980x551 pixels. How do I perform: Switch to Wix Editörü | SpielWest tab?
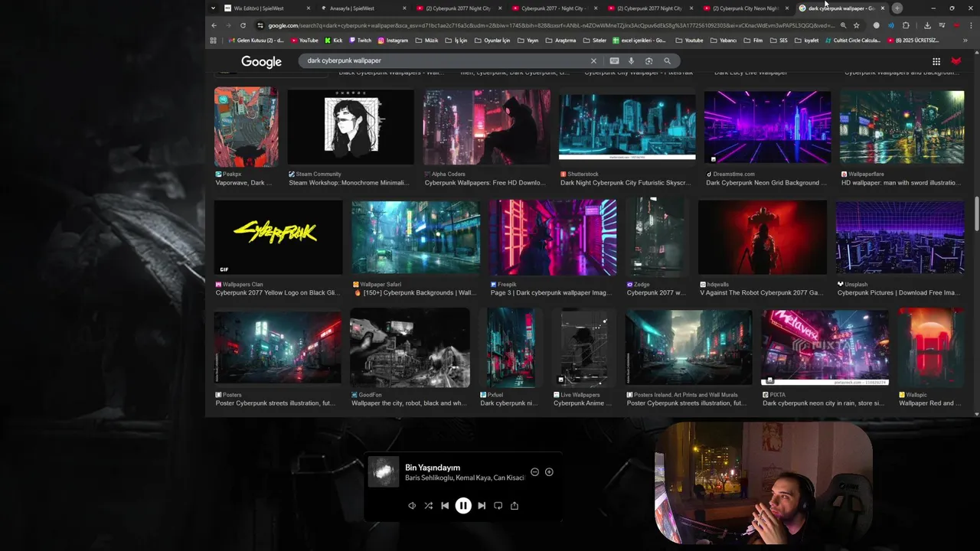[266, 8]
